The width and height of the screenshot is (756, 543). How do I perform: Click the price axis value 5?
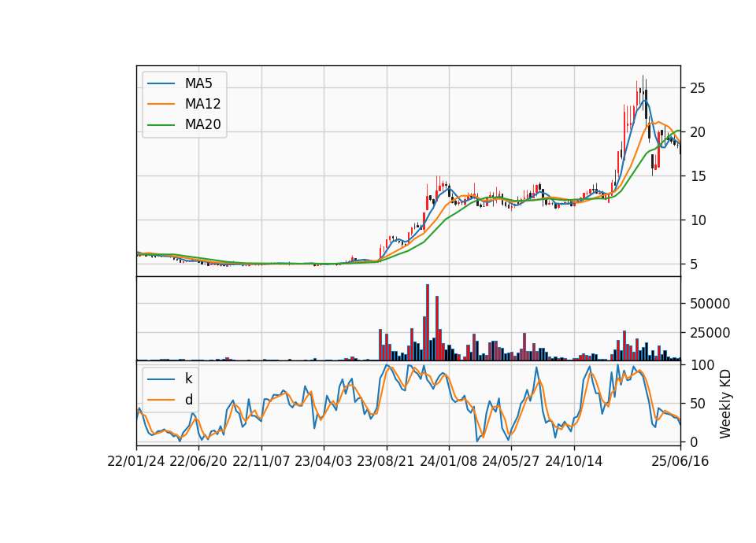point(695,264)
